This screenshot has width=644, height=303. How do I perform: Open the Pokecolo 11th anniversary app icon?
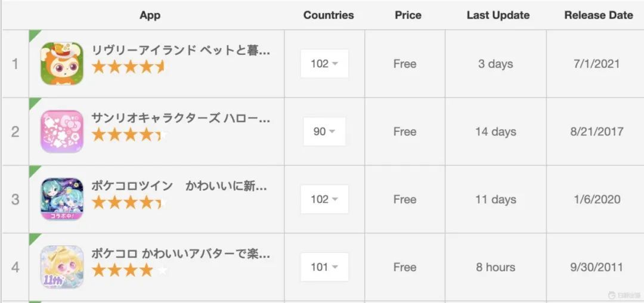[x=62, y=267]
